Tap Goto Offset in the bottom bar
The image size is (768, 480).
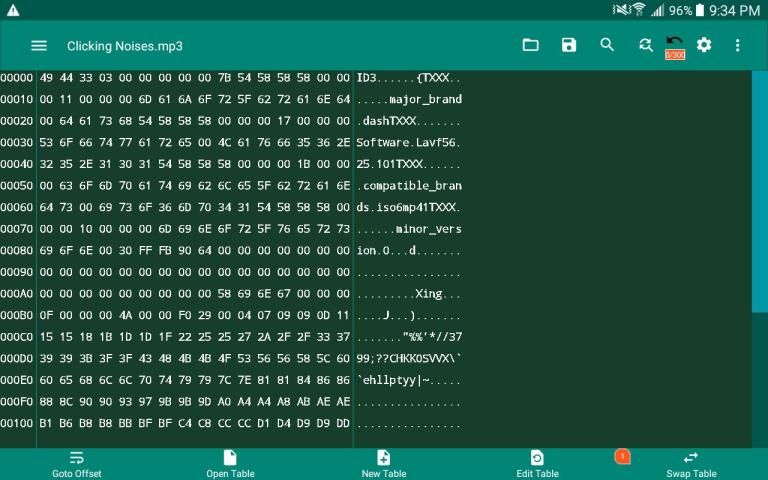[x=77, y=464]
